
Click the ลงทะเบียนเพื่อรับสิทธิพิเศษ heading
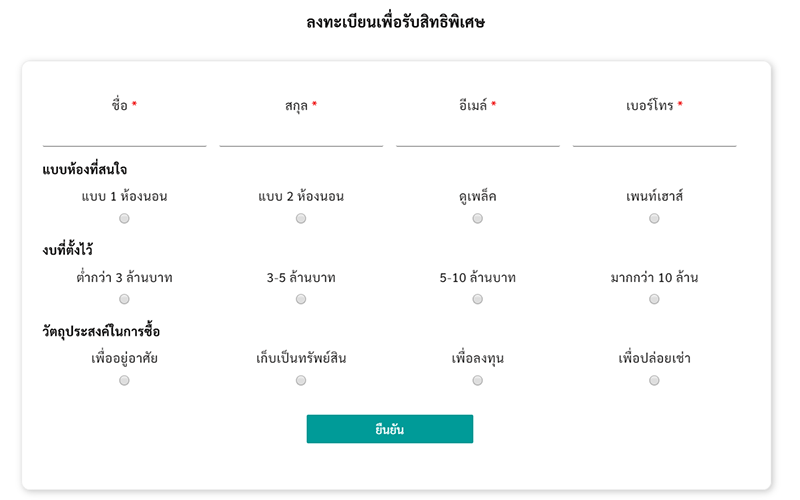click(396, 21)
